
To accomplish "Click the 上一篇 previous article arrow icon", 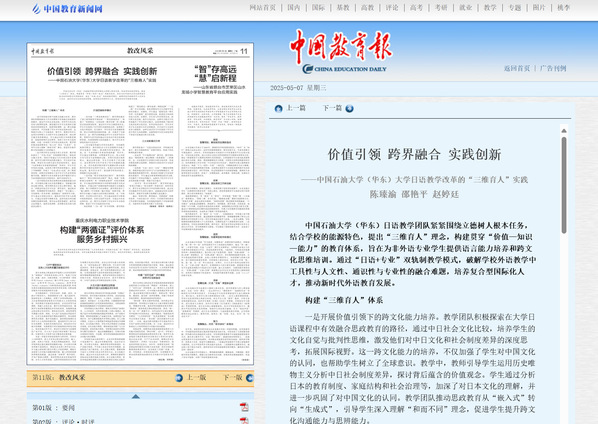I will point(278,109).
